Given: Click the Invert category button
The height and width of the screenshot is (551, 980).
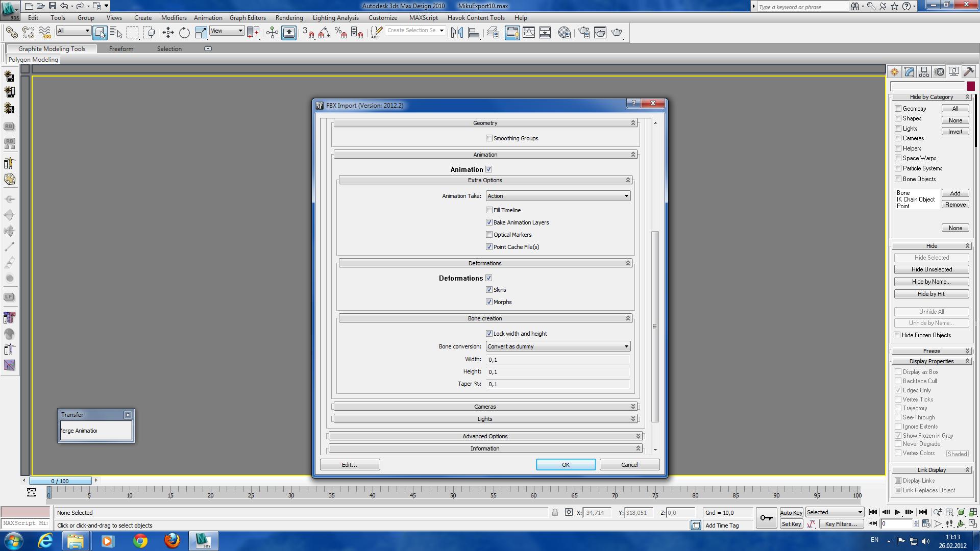Looking at the screenshot, I should [x=955, y=132].
